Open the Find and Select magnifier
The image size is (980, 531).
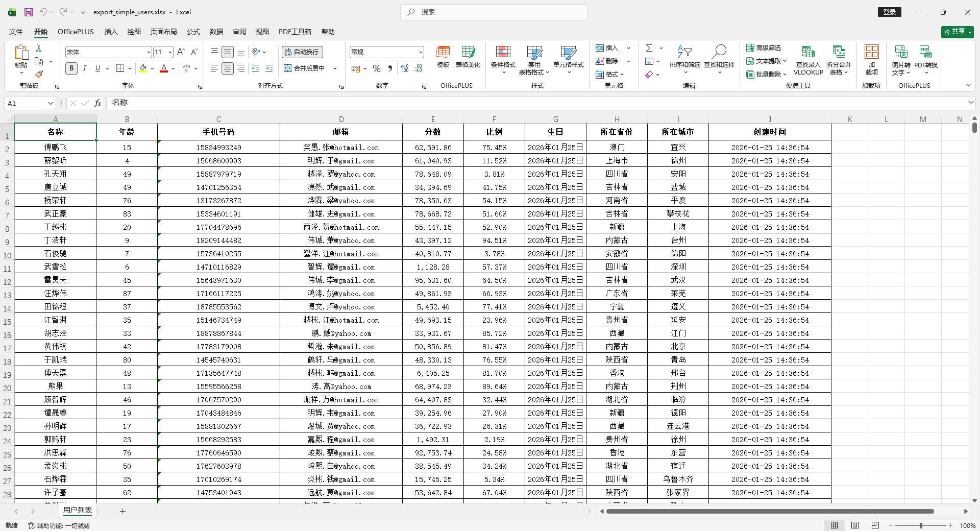pyautogui.click(x=719, y=52)
